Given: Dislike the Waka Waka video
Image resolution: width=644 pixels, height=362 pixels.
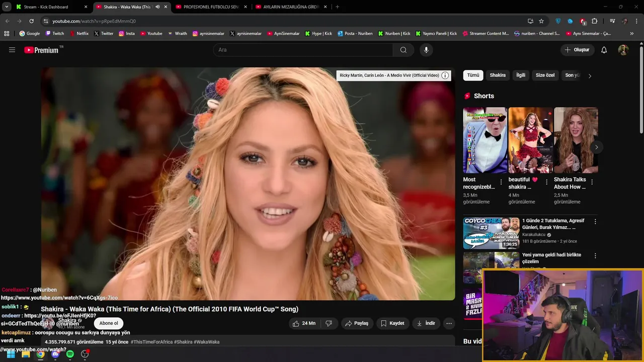Looking at the screenshot, I should (329, 323).
